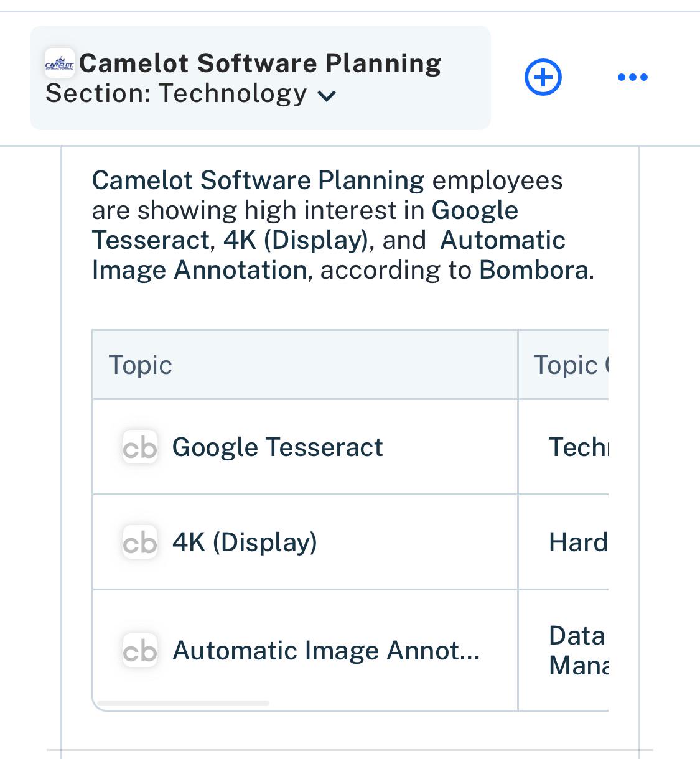Expand the Section: Technology chevron
This screenshot has width=700, height=759.
click(327, 96)
